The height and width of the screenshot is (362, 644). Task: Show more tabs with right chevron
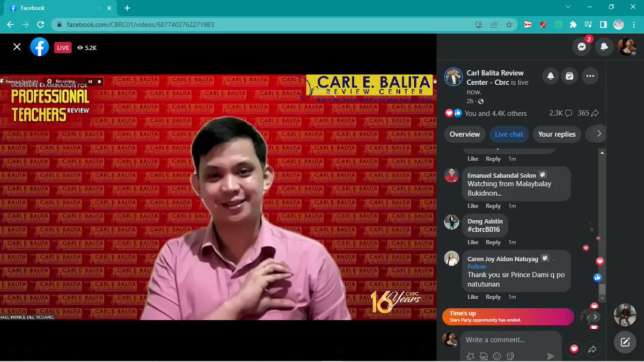coord(599,134)
